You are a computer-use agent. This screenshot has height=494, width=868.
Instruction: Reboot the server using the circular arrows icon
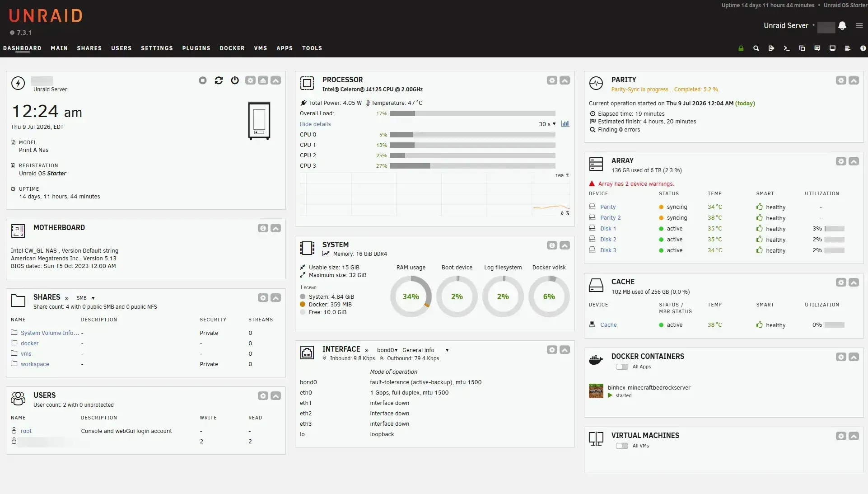(x=219, y=80)
